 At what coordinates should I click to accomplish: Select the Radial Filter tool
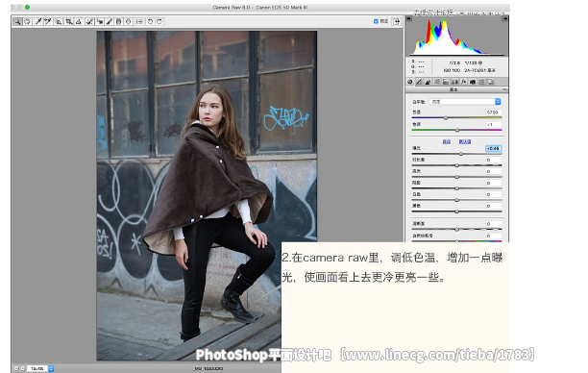tap(128, 22)
